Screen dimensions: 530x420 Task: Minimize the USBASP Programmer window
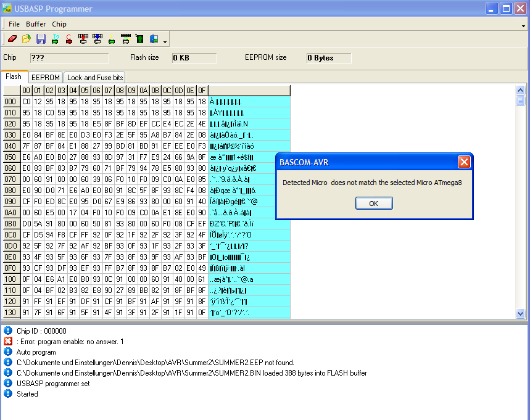492,9
